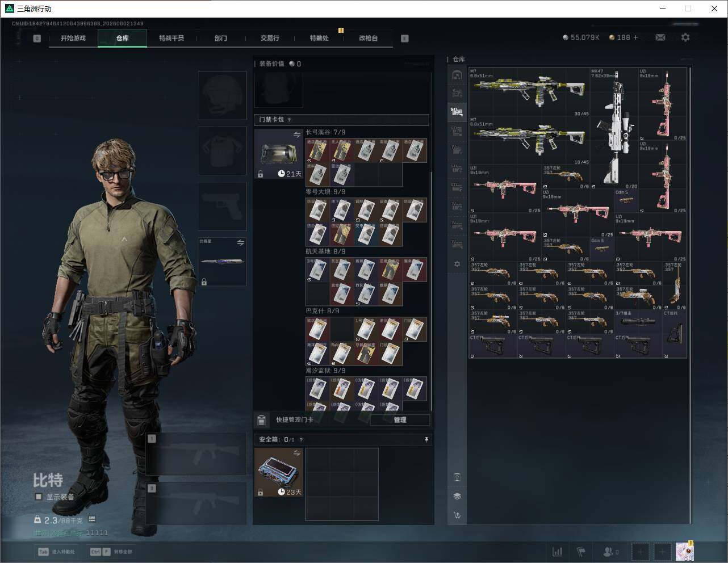Image resolution: width=728 pixels, height=563 pixels.
Task: Click the warehouse sidebar gear icon
Action: click(x=457, y=264)
